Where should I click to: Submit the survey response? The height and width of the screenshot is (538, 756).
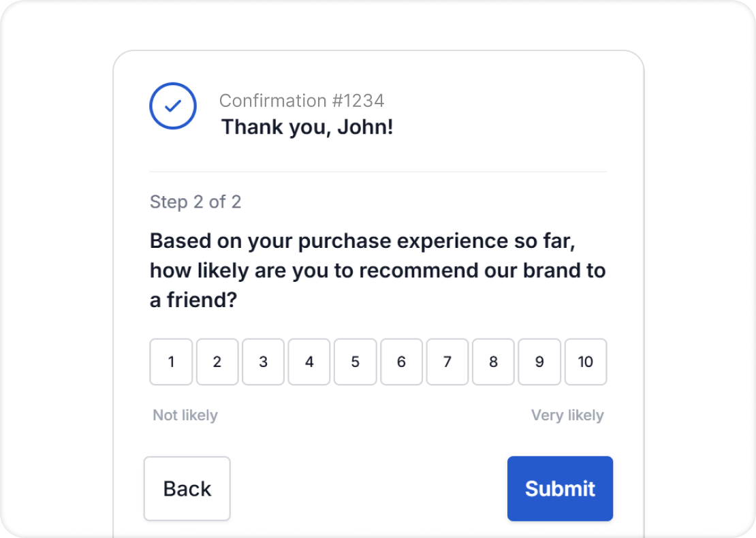pyautogui.click(x=560, y=488)
